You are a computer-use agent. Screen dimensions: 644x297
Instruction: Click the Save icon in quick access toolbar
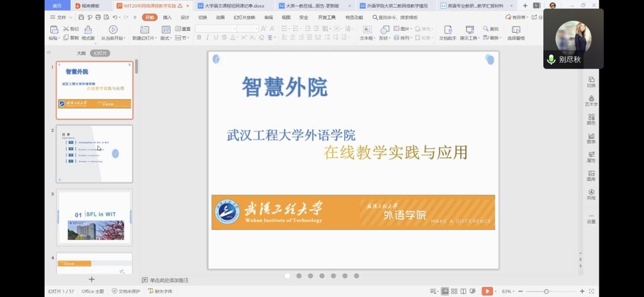coord(81,17)
